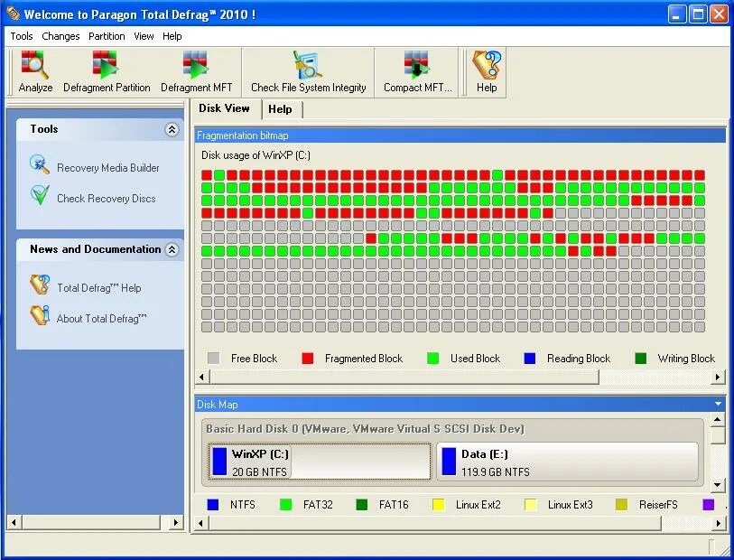Start Defragment Partition from toolbar
Image resolution: width=734 pixels, height=560 pixels.
(107, 65)
